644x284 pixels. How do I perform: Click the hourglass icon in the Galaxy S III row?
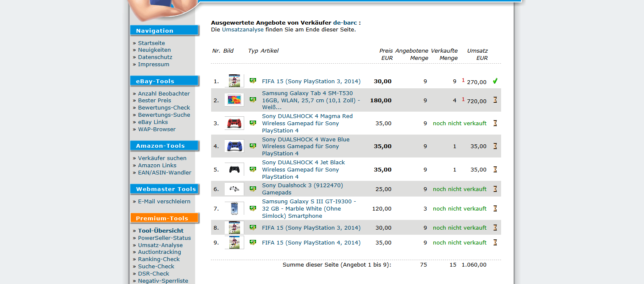coord(495,208)
